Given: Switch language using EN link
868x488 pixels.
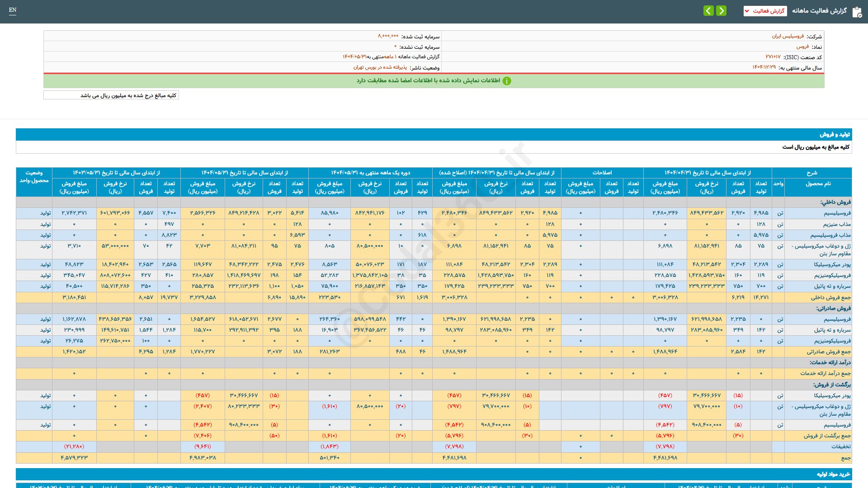Looking at the screenshot, I should coord(13,10).
